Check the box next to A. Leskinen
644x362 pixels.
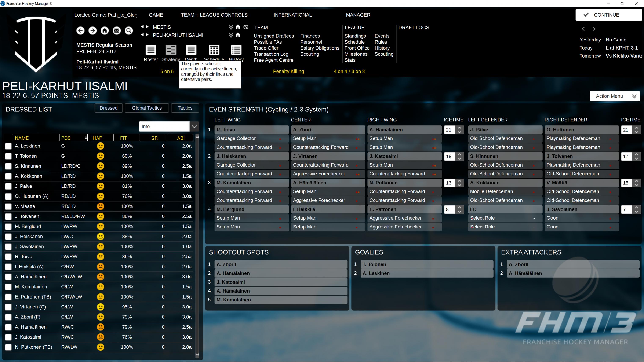pos(8,146)
